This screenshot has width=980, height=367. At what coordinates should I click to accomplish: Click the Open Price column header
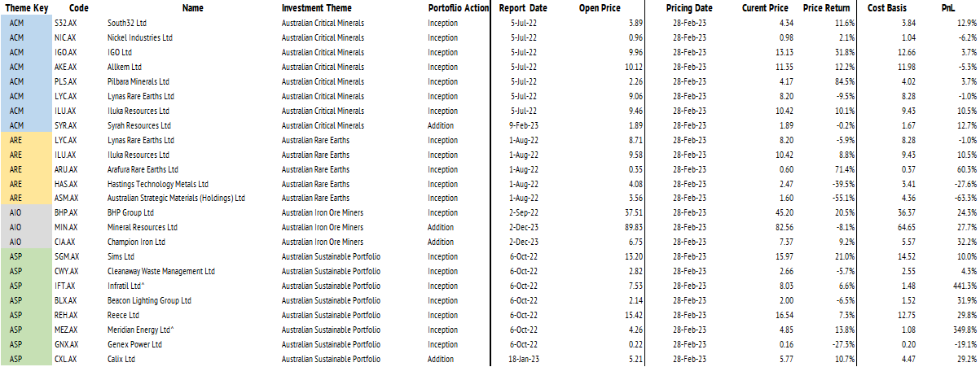(x=600, y=7)
